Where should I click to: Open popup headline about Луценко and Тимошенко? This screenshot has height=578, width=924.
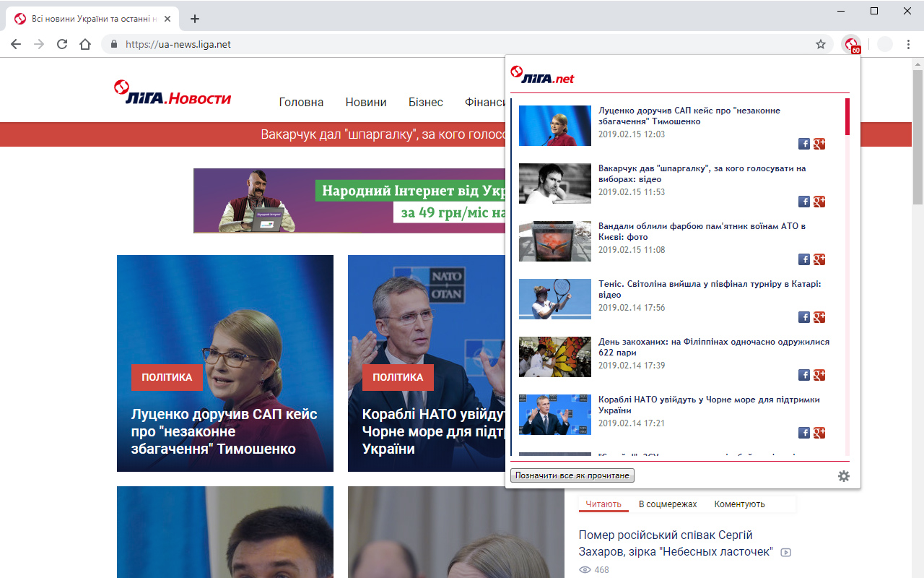click(x=689, y=116)
